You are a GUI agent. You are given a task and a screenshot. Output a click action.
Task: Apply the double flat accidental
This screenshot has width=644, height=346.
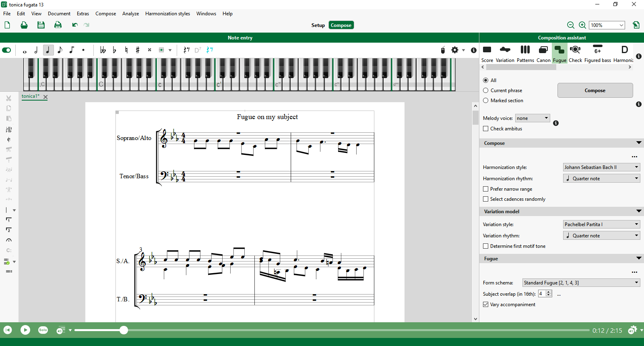pyautogui.click(x=103, y=50)
